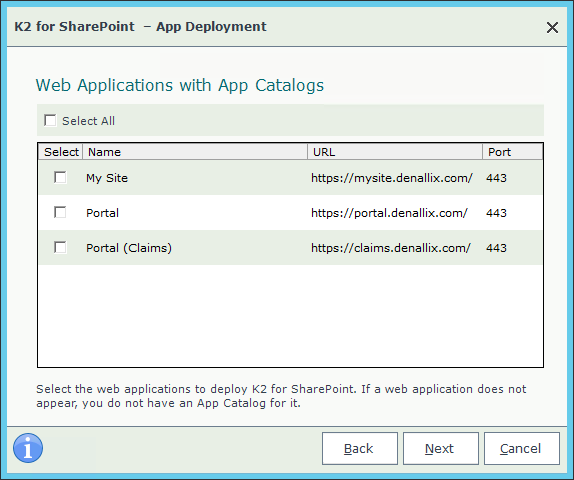Cancel the deployment wizard
Screen dimensions: 574x480
522,449
